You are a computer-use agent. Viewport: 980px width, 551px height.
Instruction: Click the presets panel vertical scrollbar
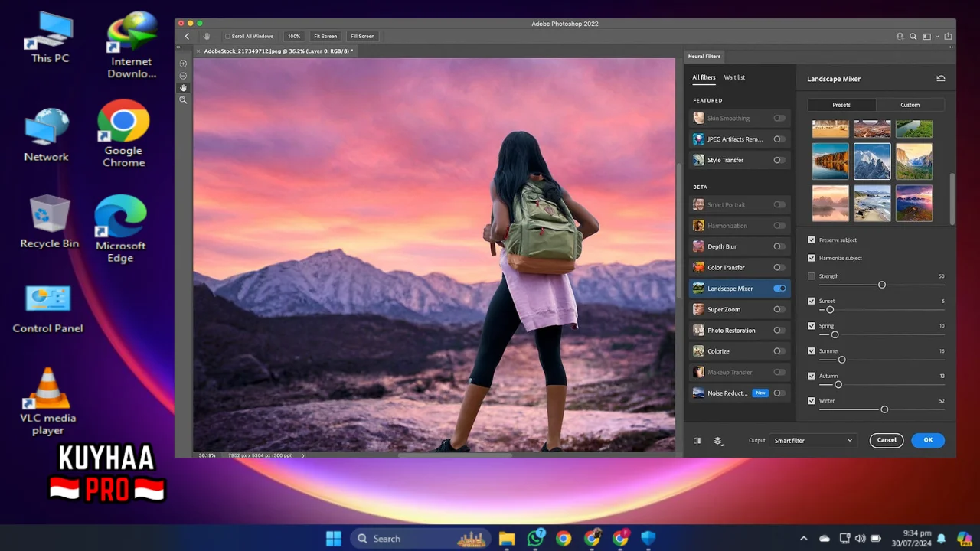952,197
